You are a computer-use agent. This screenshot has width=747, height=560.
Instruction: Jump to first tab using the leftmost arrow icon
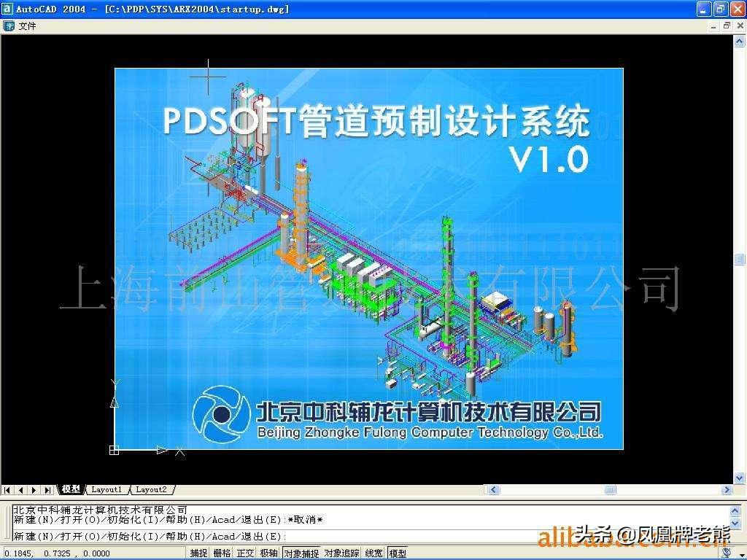click(x=6, y=489)
